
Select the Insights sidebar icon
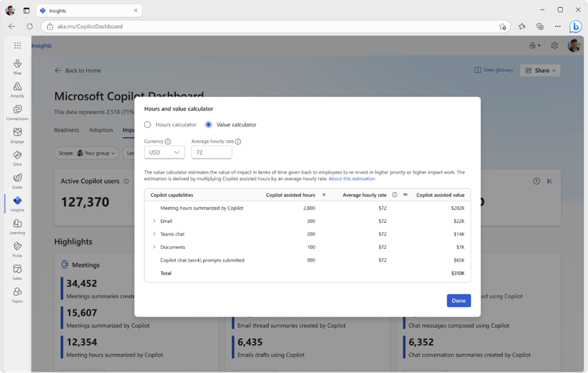coord(17,204)
